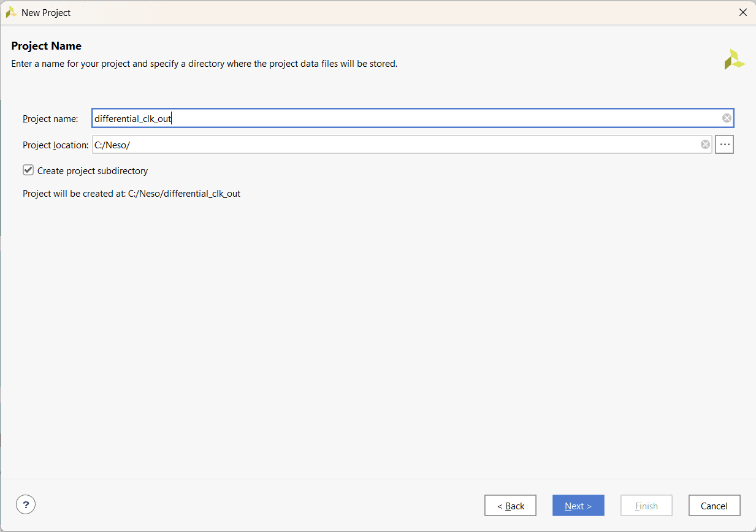Screen dimensions: 756x532
Task: Click the 'Project will be created at' path text
Action: 131,194
